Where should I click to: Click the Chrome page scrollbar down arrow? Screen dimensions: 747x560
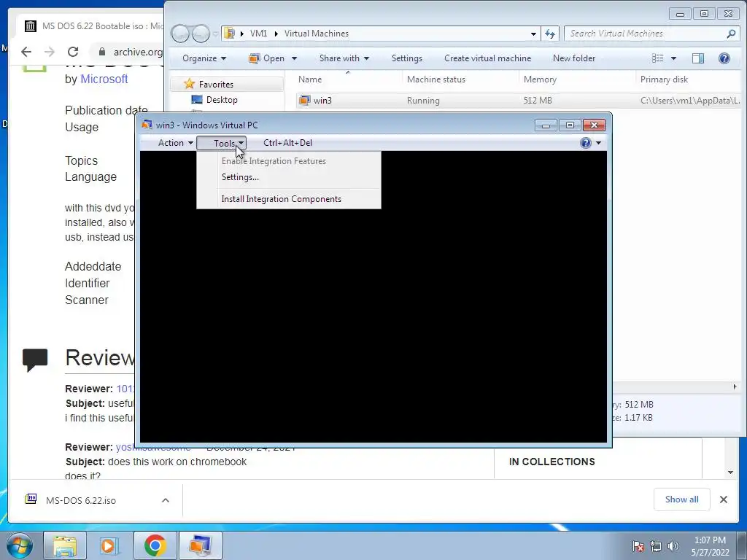(x=730, y=472)
